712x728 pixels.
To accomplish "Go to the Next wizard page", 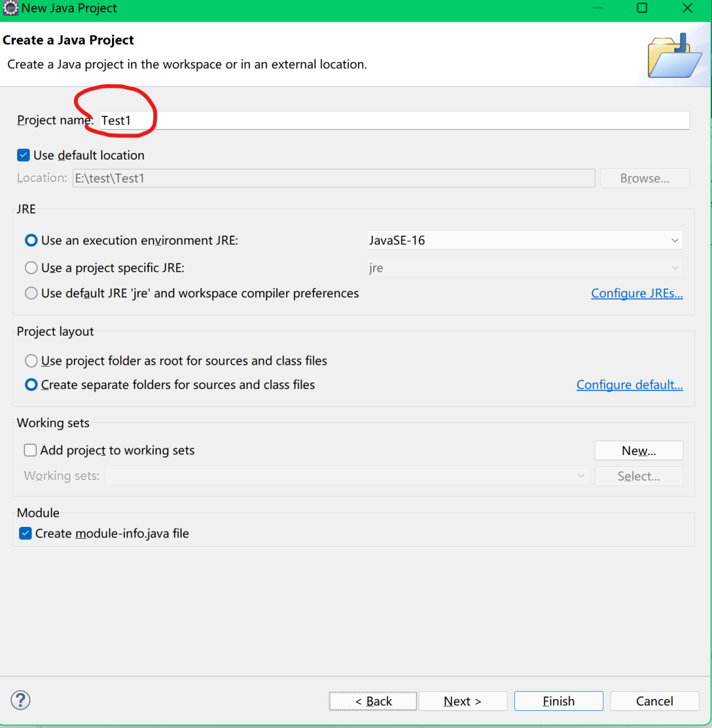I will tap(463, 701).
